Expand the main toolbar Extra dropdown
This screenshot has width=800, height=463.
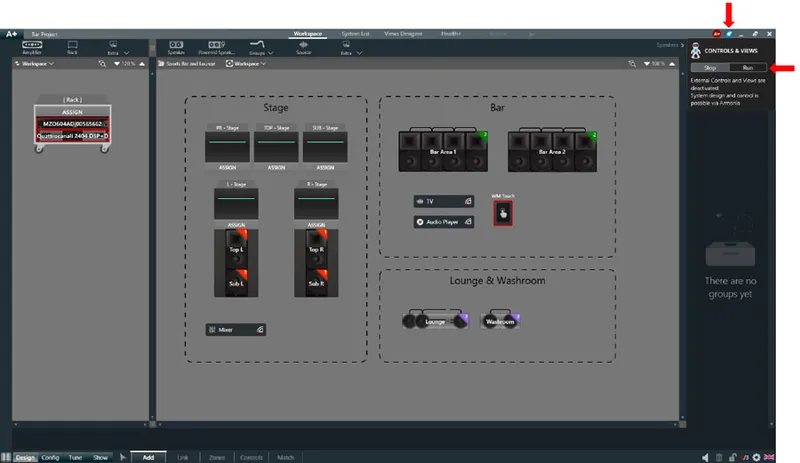coord(359,53)
